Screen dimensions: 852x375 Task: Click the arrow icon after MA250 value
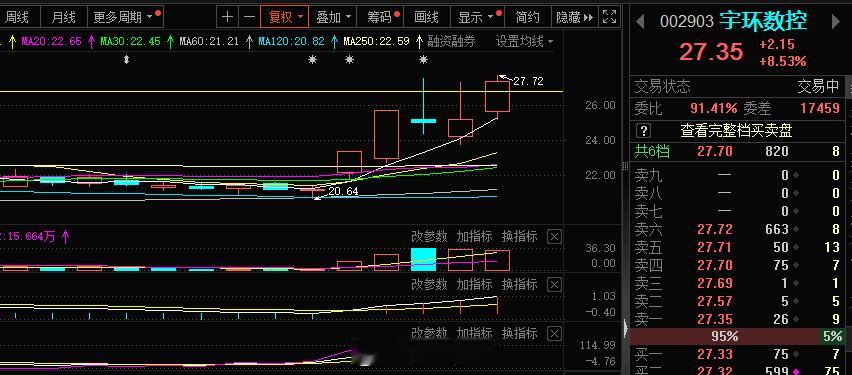coord(419,41)
